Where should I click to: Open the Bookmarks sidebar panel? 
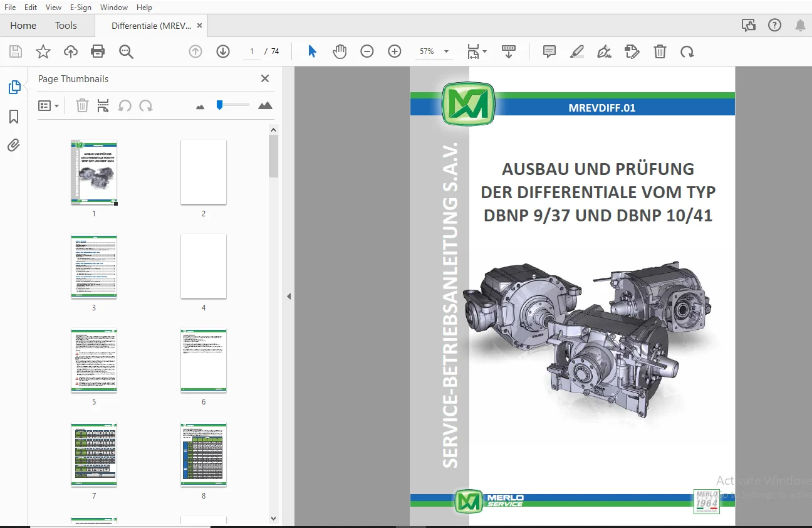pos(14,117)
